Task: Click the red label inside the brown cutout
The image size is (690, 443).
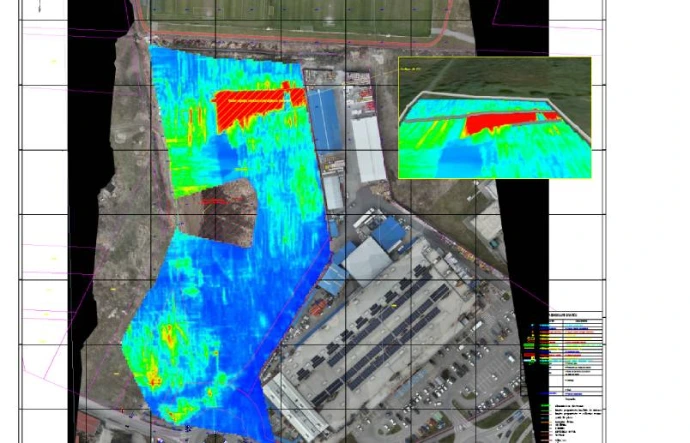Action: (212, 202)
